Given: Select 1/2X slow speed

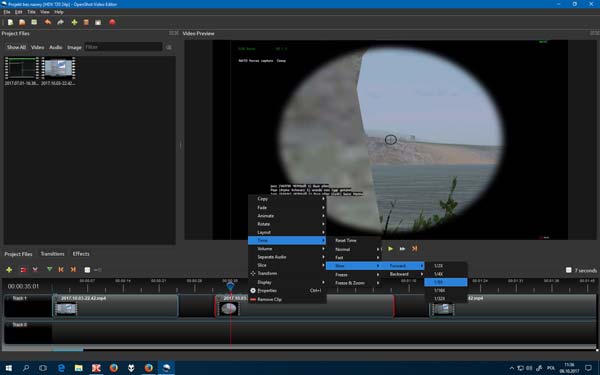Looking at the screenshot, I should point(446,266).
